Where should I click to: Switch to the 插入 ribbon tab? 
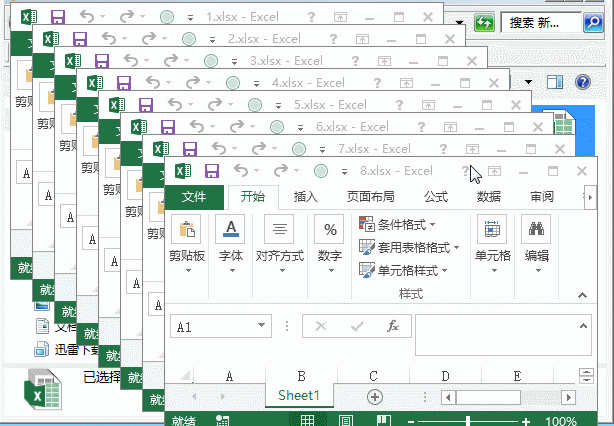click(305, 197)
